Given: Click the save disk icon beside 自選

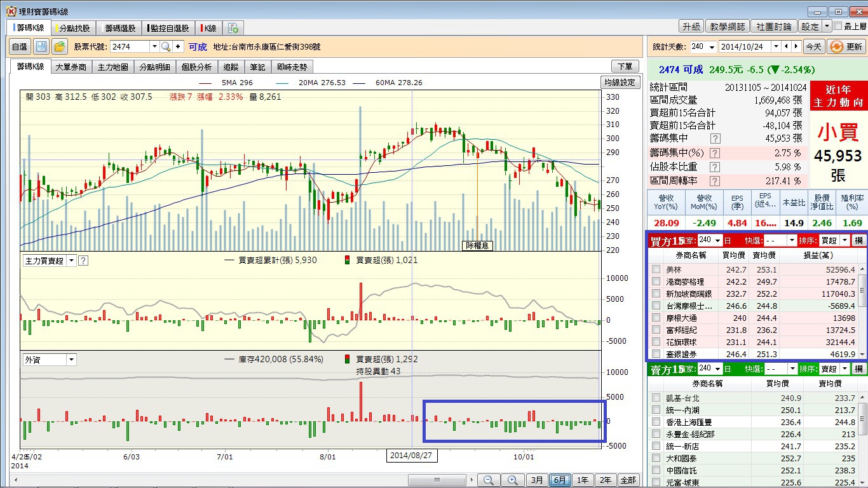Looking at the screenshot, I should coord(41,46).
